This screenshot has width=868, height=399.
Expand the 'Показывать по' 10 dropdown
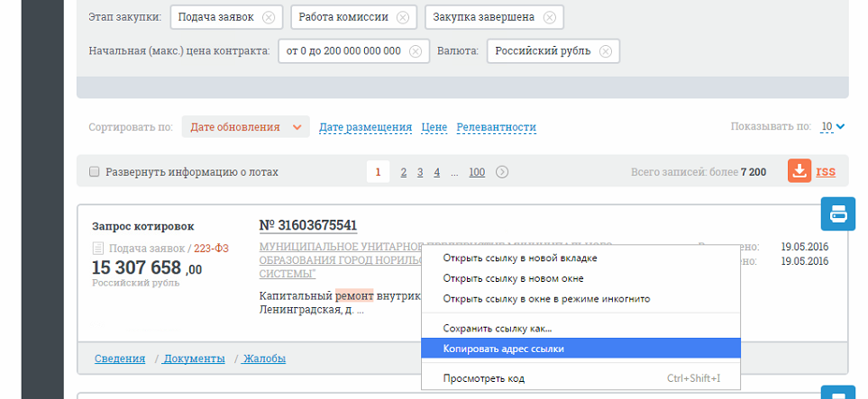833,127
